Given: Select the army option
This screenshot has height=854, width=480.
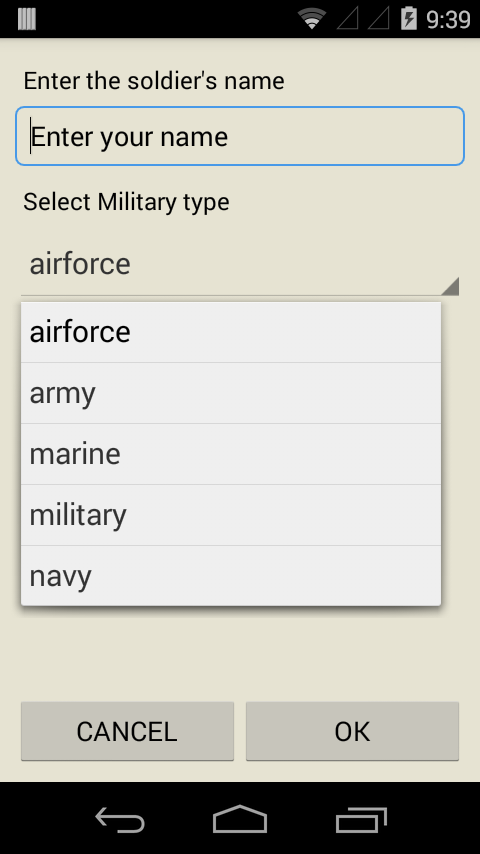Looking at the screenshot, I should 231,393.
